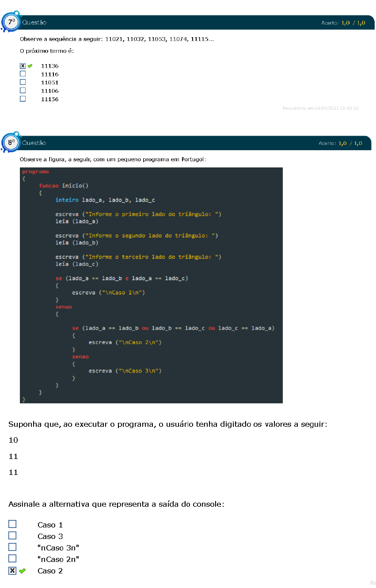Image resolution: width=376 pixels, height=588 pixels.
Task: Click the Portugol program code screenshot
Action: click(x=151, y=285)
